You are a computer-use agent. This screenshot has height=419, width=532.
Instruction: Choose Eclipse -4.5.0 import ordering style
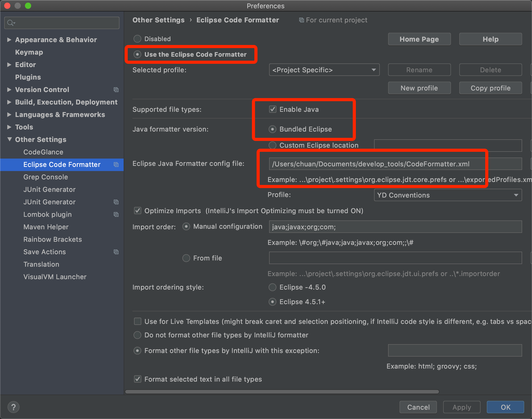tap(272, 287)
